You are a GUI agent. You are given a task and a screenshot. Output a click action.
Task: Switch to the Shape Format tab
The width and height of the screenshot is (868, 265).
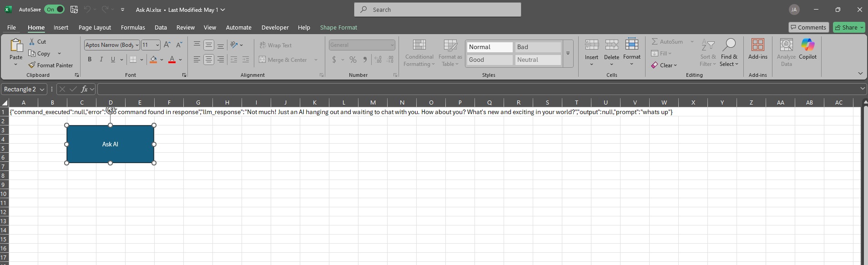(x=338, y=28)
